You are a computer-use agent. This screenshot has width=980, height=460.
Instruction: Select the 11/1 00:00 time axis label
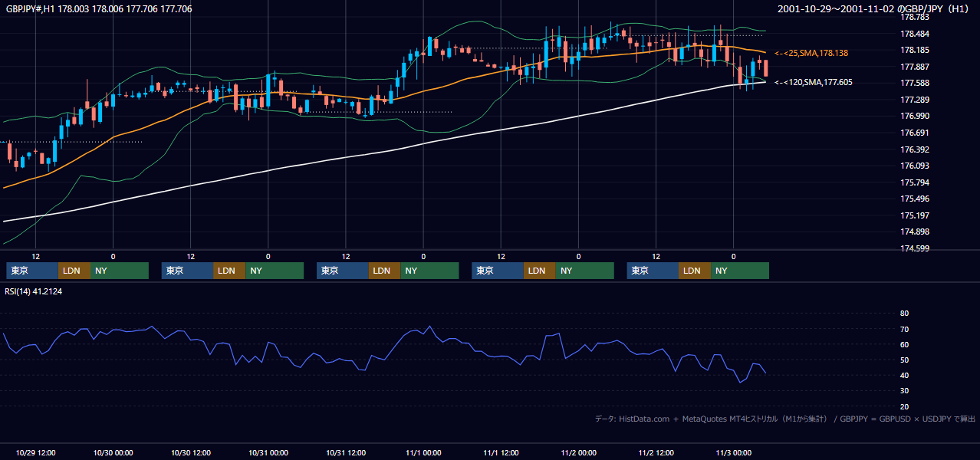click(x=423, y=452)
